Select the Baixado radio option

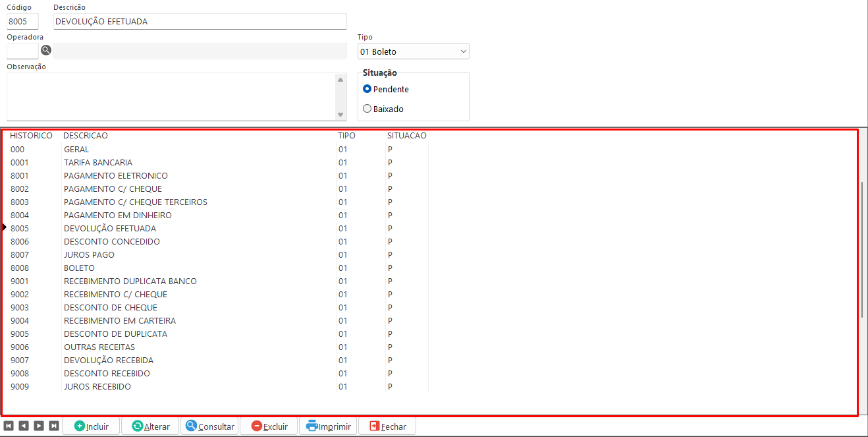[367, 109]
